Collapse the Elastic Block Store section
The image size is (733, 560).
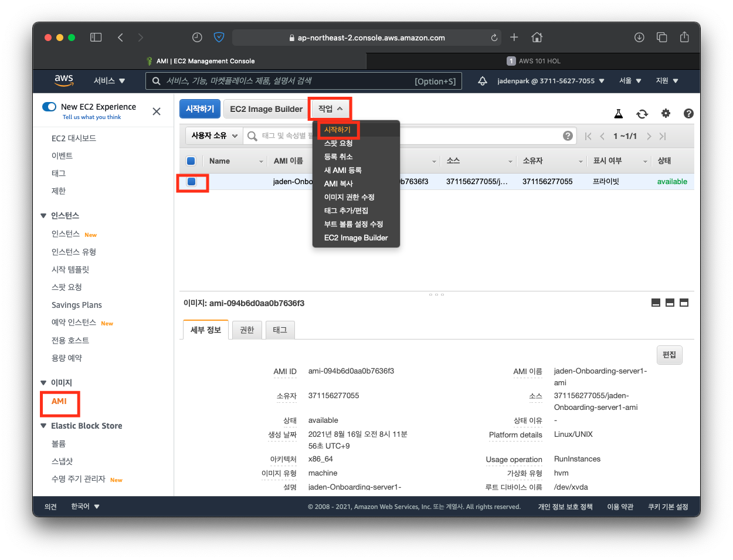pyautogui.click(x=43, y=426)
